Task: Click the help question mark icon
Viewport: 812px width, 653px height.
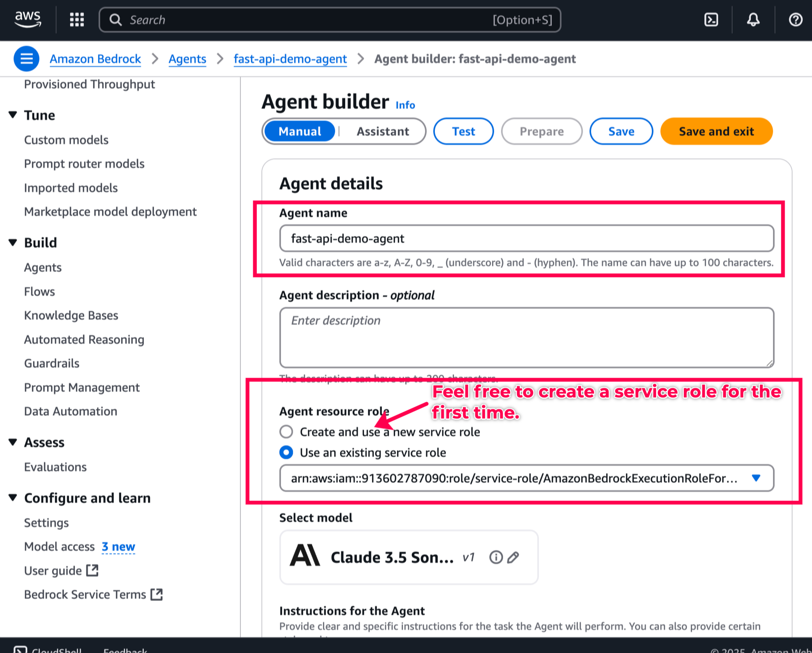Action: 795,19
